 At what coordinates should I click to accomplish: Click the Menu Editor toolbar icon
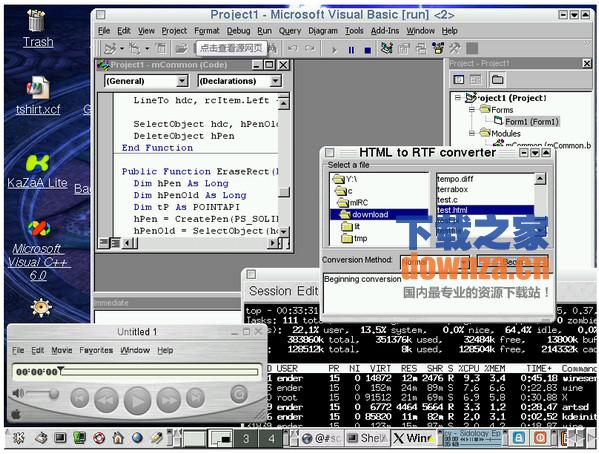coord(162,49)
